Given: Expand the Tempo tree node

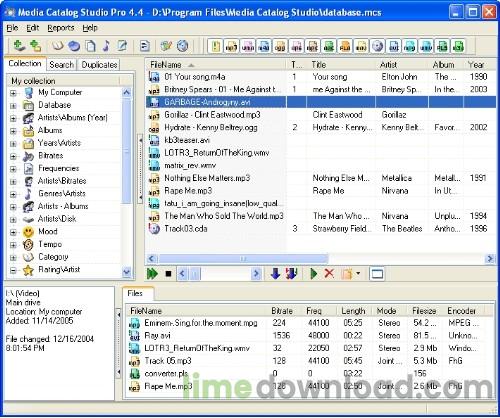Looking at the screenshot, I should [13, 245].
